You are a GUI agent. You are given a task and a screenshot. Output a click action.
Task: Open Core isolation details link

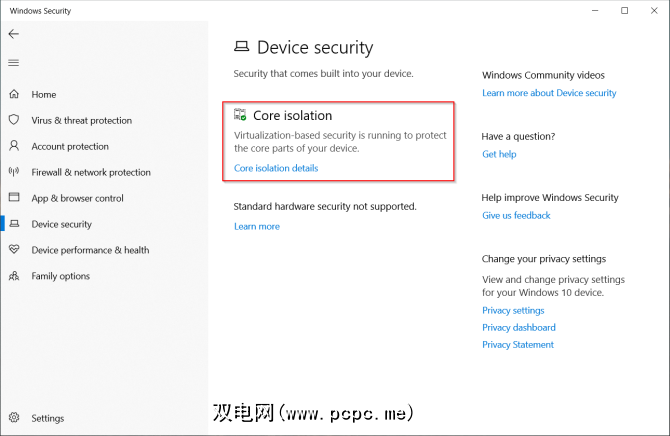(x=276, y=168)
